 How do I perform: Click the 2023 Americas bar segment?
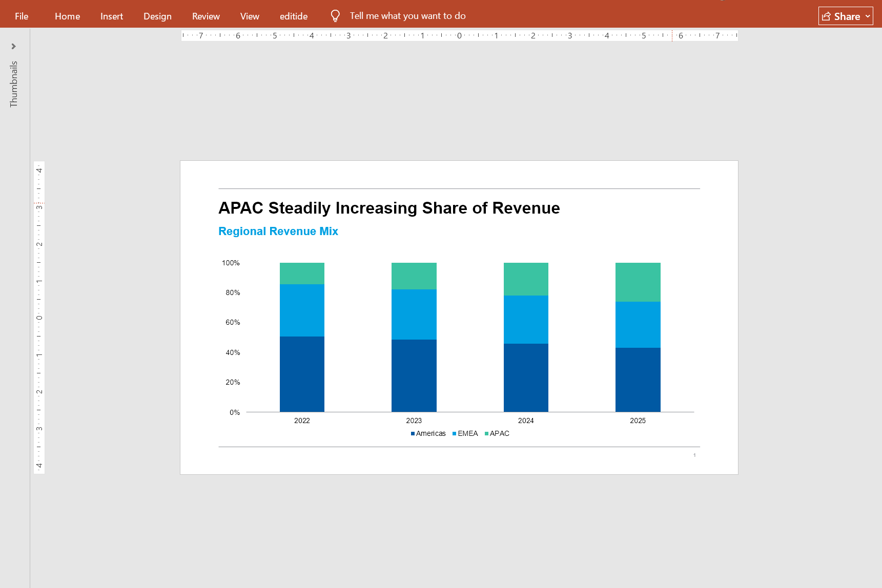click(414, 375)
